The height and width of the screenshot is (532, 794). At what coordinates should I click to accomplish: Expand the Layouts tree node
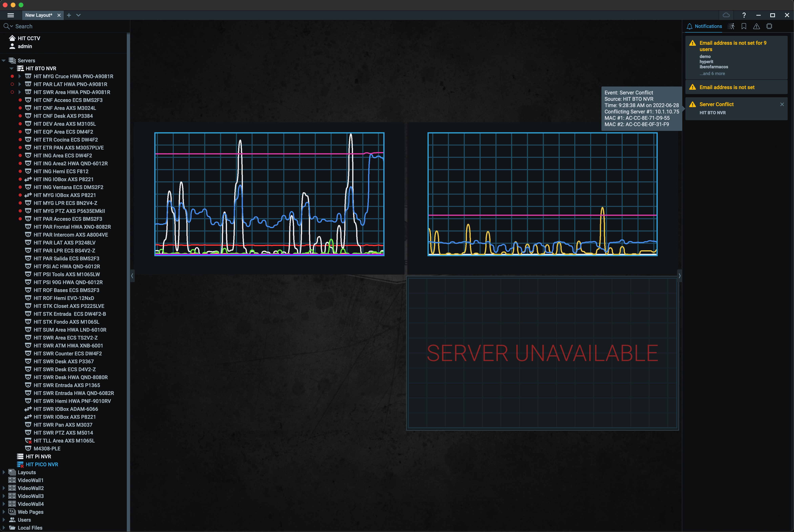click(3, 472)
